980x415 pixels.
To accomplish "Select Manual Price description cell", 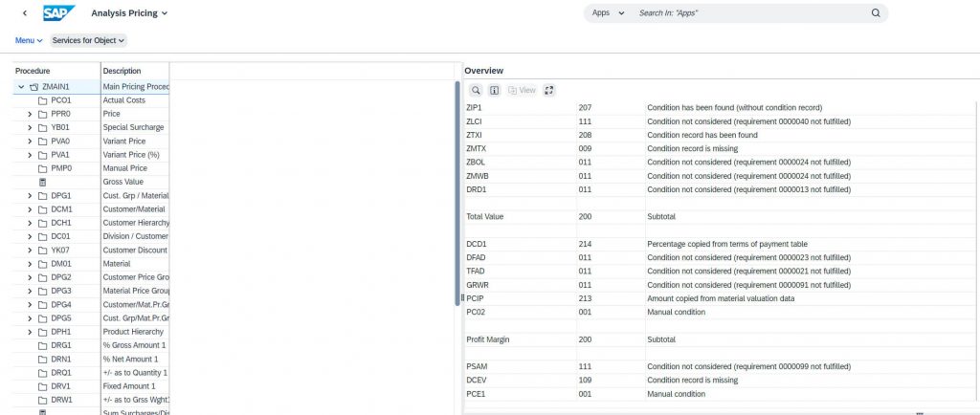I will (x=135, y=168).
